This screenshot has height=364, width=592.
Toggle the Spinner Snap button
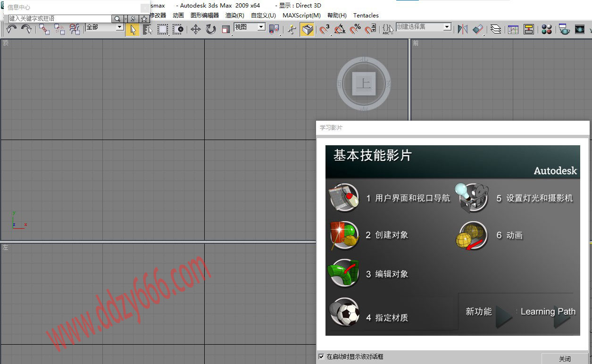coord(370,29)
